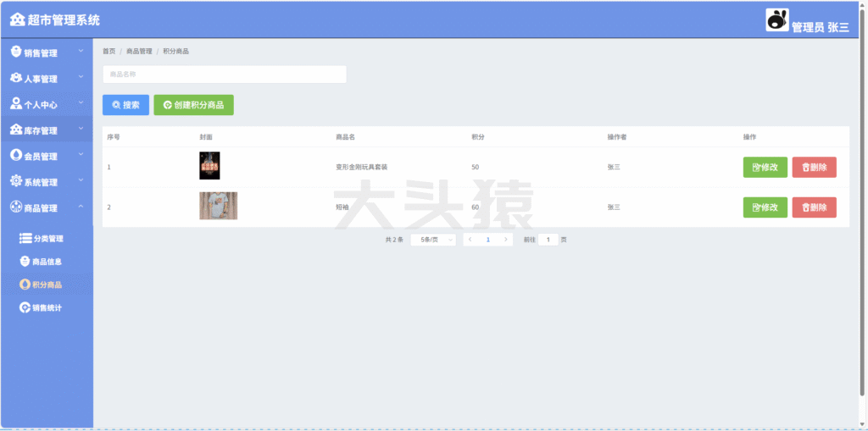This screenshot has width=868, height=431.
Task: Click the 超市管理系统 title text
Action: (64, 20)
